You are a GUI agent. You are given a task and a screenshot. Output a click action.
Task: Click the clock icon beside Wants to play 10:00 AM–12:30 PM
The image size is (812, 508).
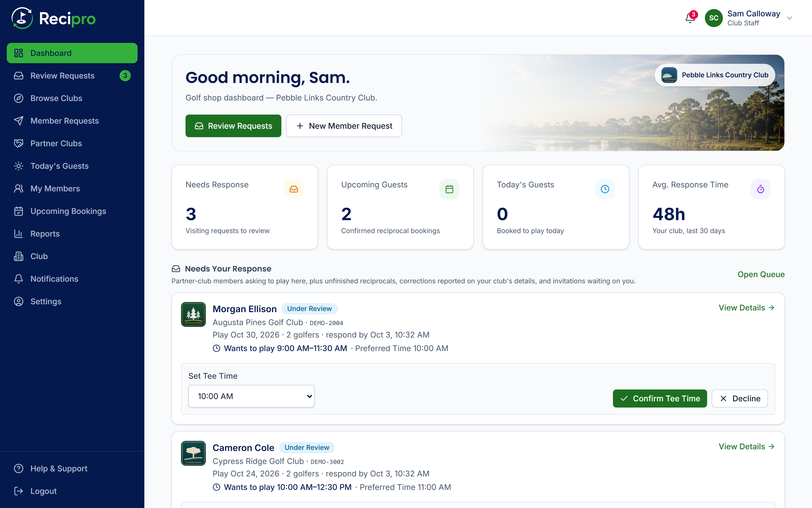pyautogui.click(x=217, y=487)
